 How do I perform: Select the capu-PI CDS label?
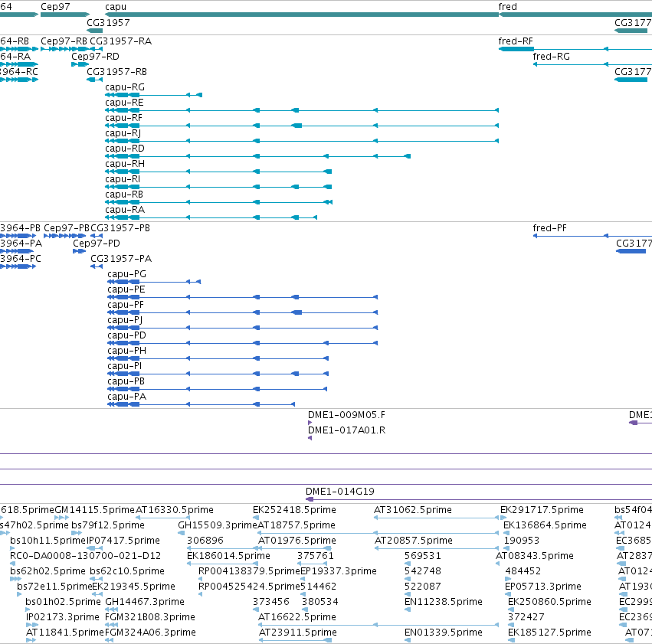[124, 367]
